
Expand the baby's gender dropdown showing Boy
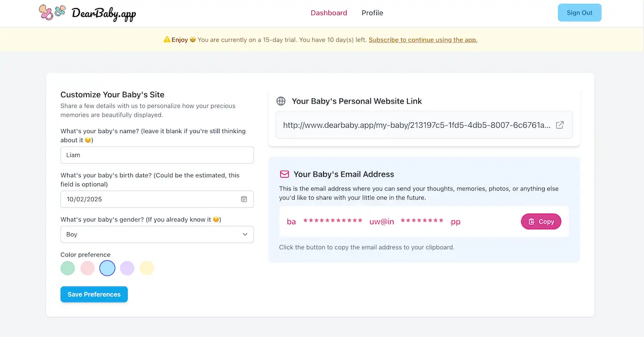click(157, 235)
